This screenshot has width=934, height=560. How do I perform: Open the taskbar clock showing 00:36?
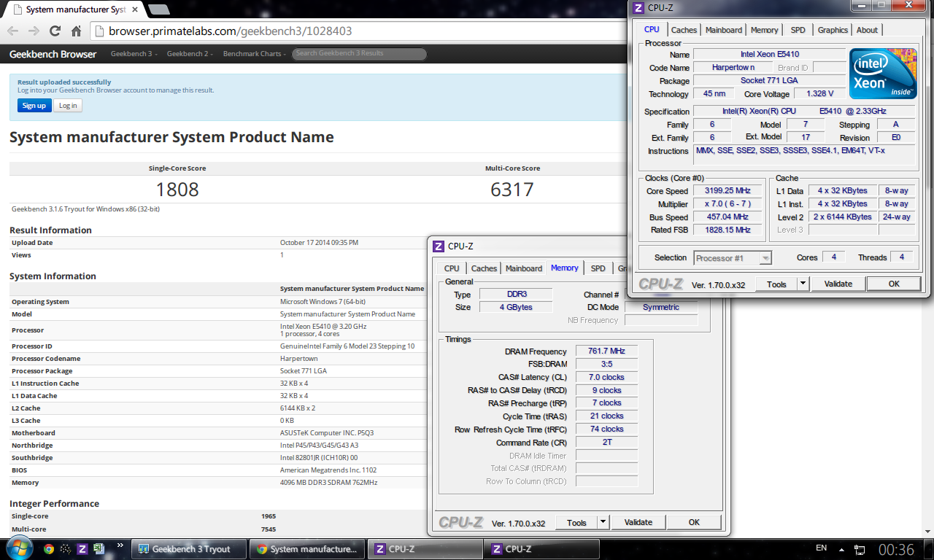[x=896, y=549]
